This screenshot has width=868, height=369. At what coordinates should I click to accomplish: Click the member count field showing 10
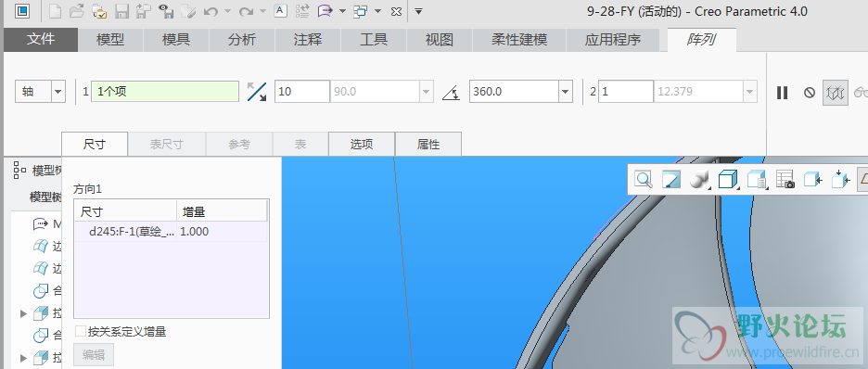pos(301,91)
